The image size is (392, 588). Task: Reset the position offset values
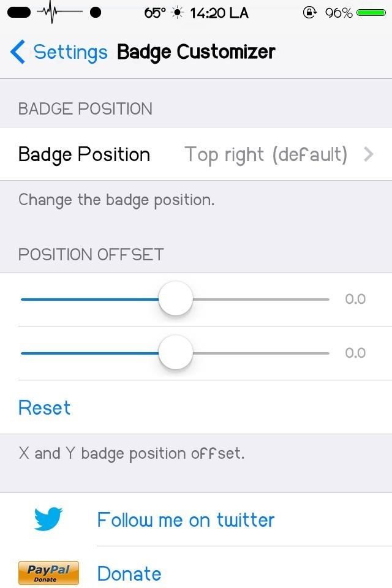44,407
